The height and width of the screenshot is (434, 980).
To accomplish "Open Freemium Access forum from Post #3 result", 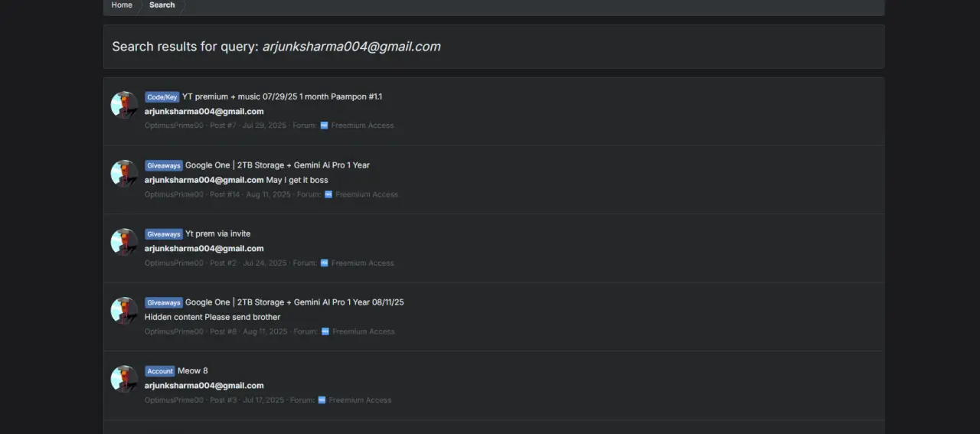I will [360, 400].
